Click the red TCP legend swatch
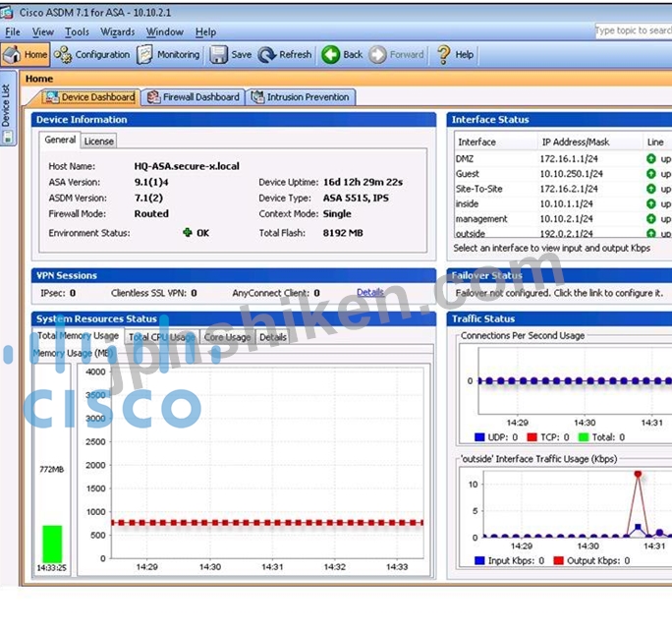Viewport: 672px width, 630px height. point(532,437)
